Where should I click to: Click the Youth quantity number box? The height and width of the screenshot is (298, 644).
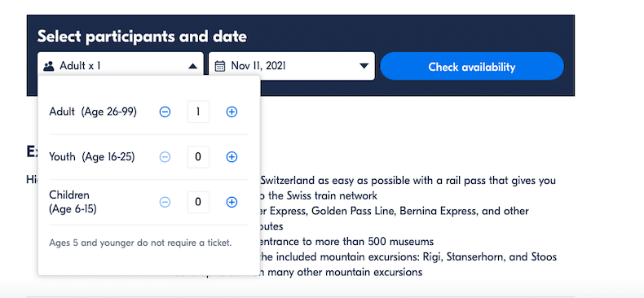coord(198,157)
